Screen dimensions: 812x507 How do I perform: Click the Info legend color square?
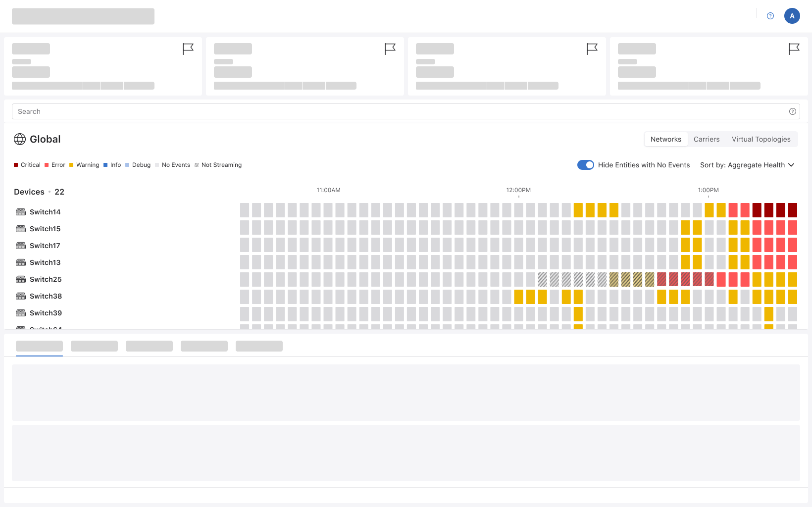pyautogui.click(x=105, y=165)
